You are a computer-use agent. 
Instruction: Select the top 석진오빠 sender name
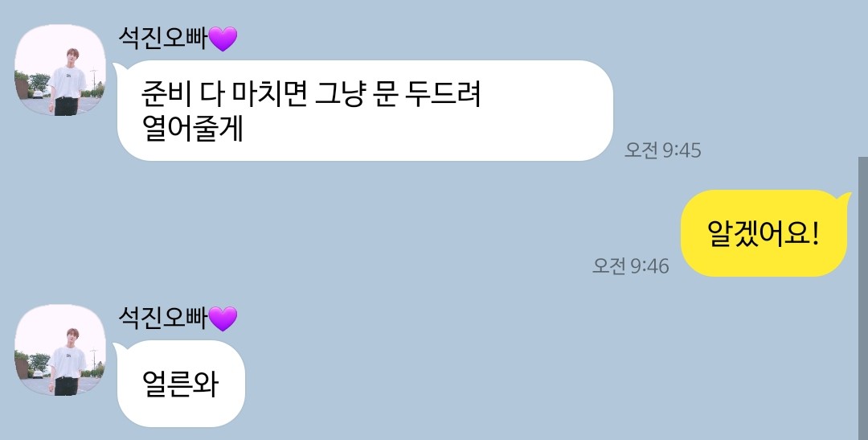tap(162, 39)
